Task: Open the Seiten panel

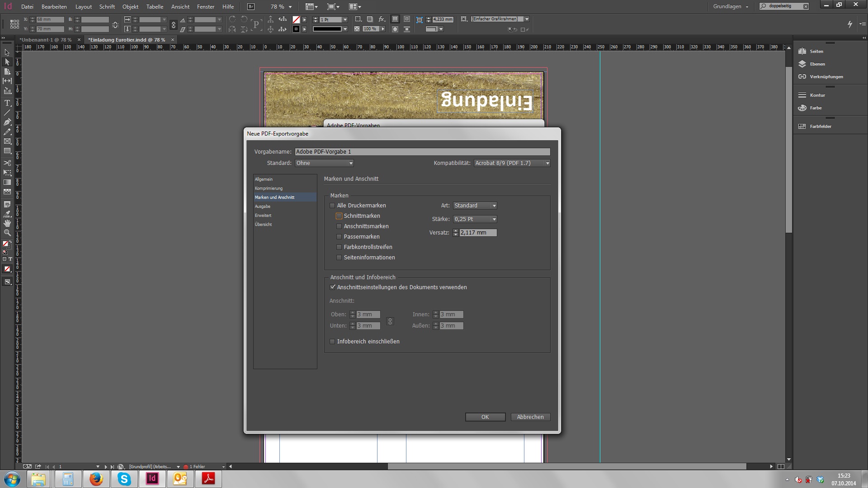Action: coord(816,52)
